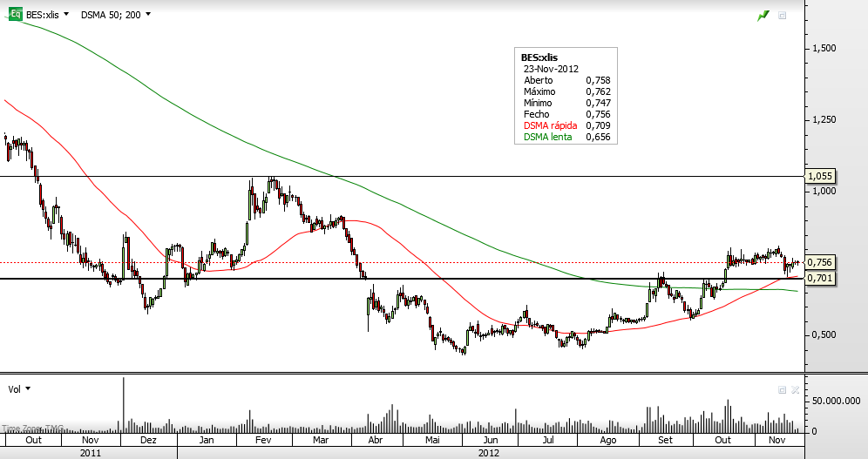Click the 50.000.000 volume axis label
The height and width of the screenshot is (459, 868).
click(836, 401)
